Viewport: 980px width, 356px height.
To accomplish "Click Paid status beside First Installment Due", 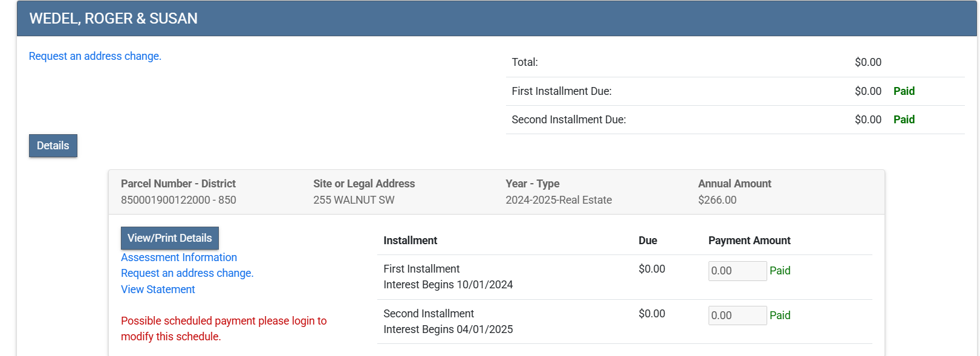I will (x=904, y=91).
